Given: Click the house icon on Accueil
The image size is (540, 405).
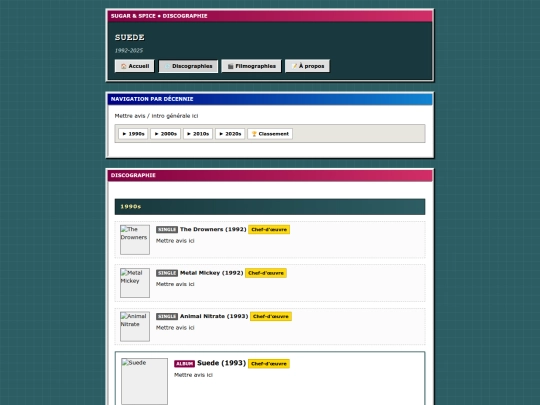Looking at the screenshot, I should pyautogui.click(x=124, y=66).
